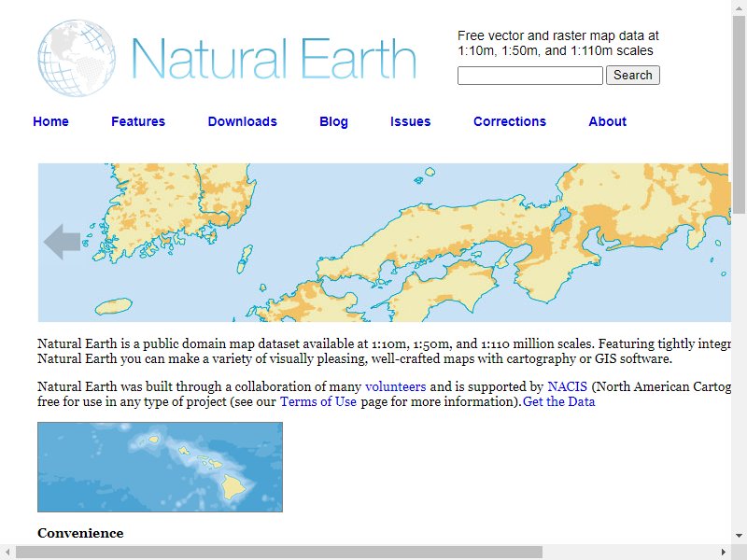The image size is (747, 560).
Task: Open the Features menu item
Action: [138, 121]
